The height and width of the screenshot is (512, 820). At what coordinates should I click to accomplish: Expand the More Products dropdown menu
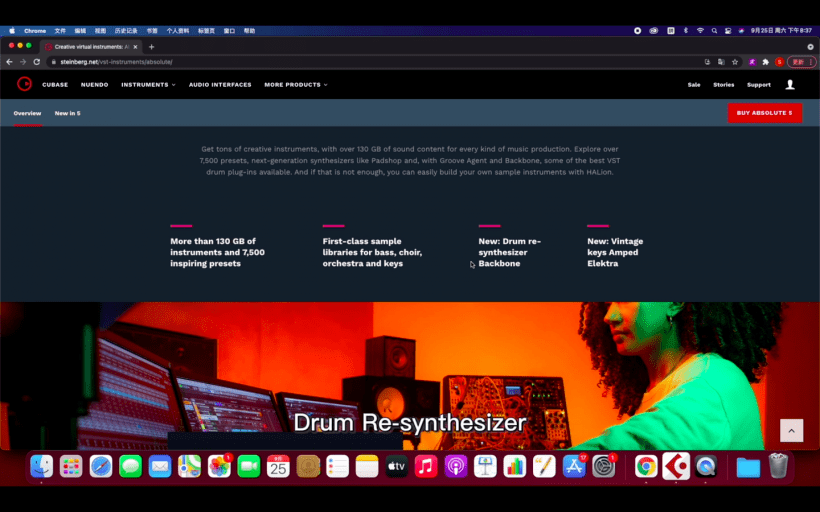click(295, 85)
